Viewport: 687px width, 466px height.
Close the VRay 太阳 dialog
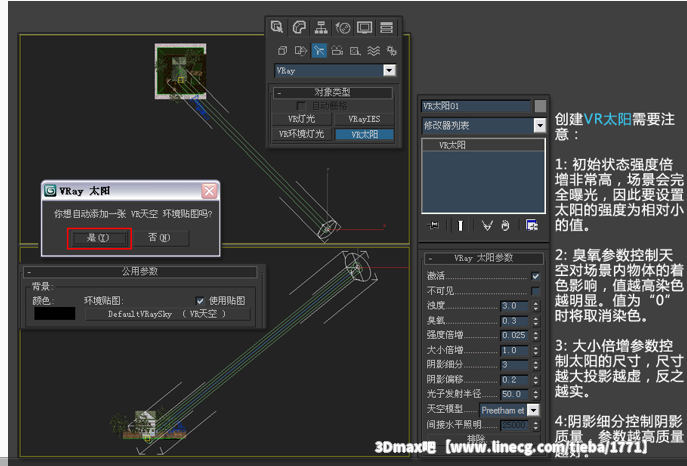point(209,191)
